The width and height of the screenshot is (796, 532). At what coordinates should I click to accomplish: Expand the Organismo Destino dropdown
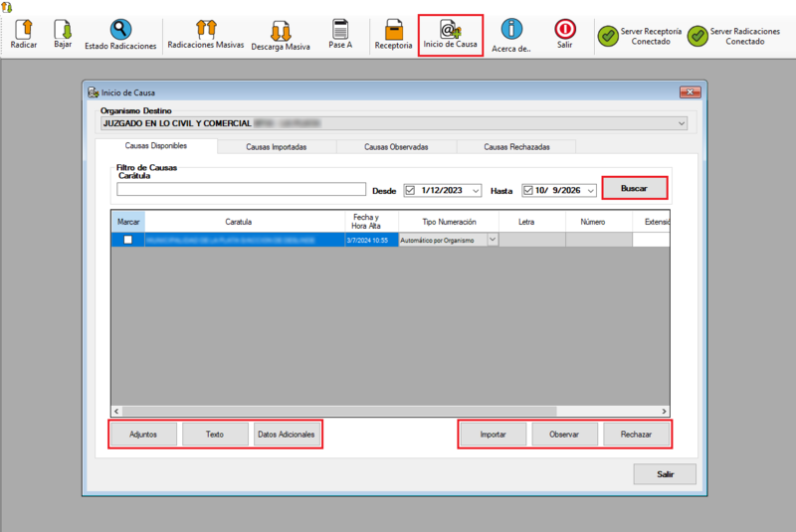point(682,123)
